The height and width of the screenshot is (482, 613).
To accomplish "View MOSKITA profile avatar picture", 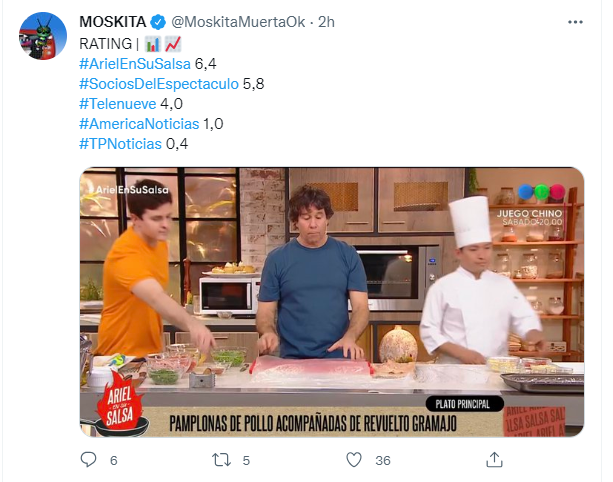I will [43, 36].
